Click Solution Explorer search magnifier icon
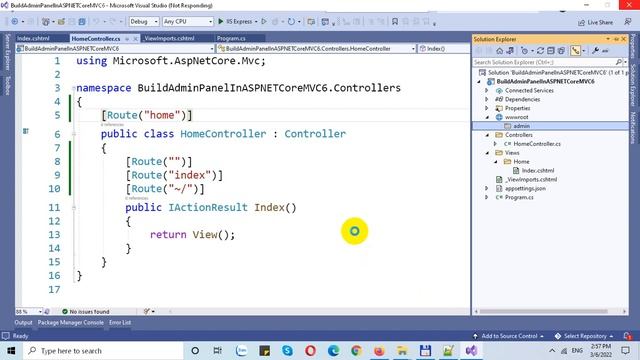Image resolution: width=640 pixels, height=360 pixels. pyautogui.click(x=619, y=62)
